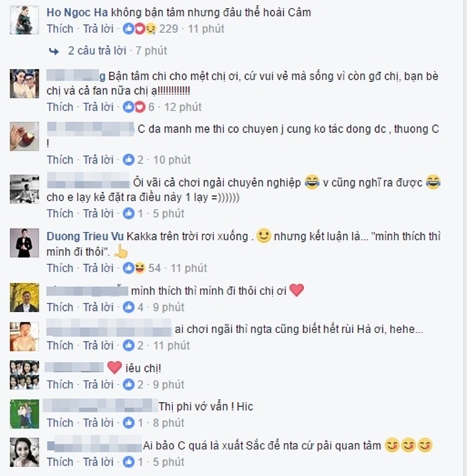Click like icon on 'C da manh me' comment
Viewport: 467px width, 476px height.
point(129,160)
